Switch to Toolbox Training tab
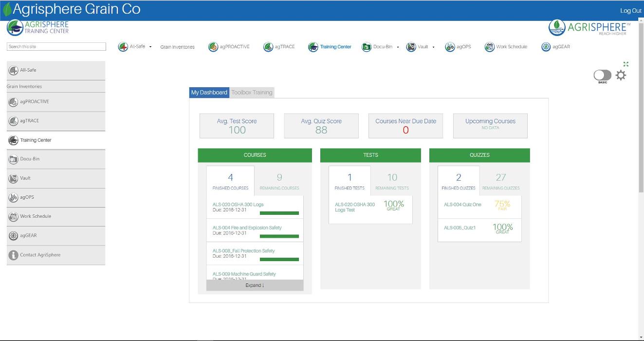Screen dimensions: 644x341 (x=252, y=93)
